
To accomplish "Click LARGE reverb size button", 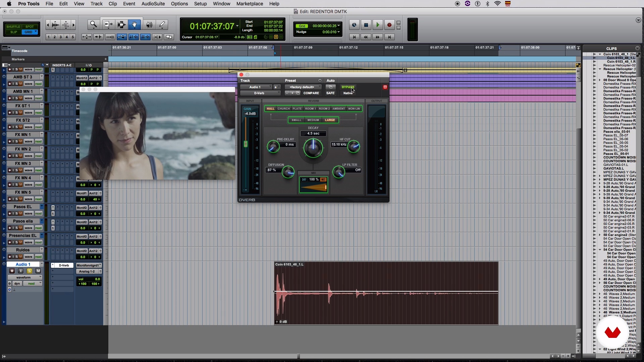I will pos(330,120).
